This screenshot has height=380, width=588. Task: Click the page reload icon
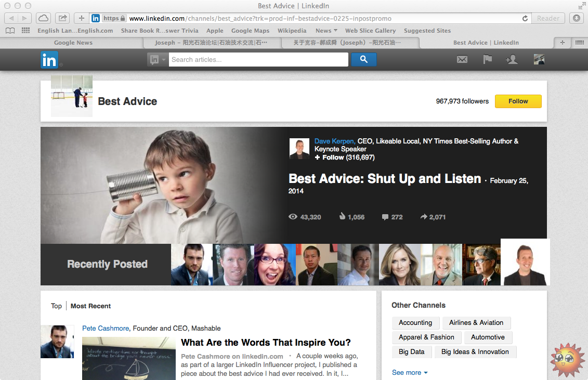pyautogui.click(x=525, y=18)
